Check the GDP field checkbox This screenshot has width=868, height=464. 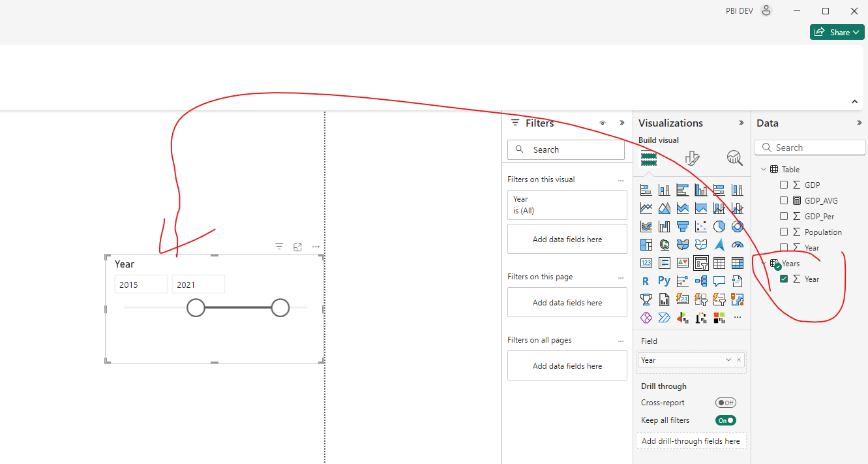784,185
